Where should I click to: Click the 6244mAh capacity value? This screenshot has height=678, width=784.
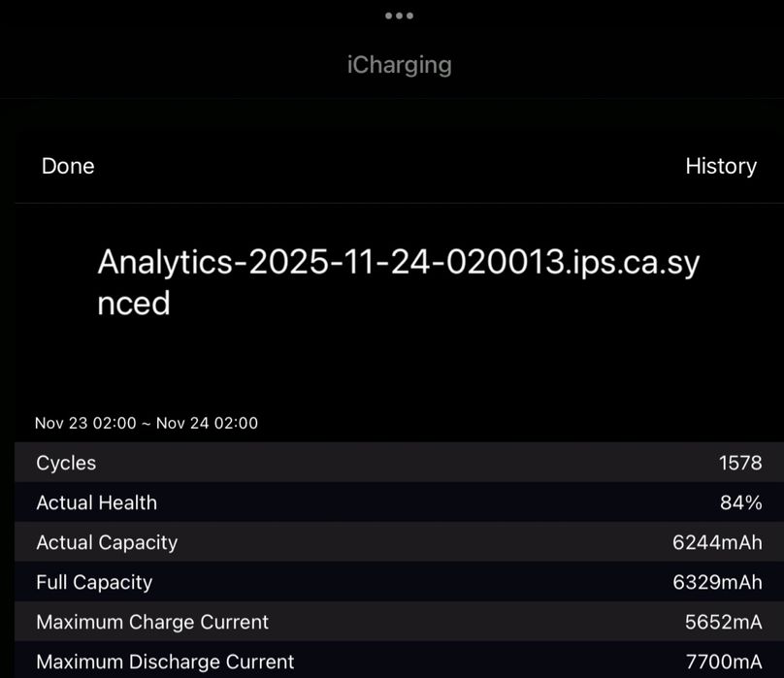click(717, 542)
